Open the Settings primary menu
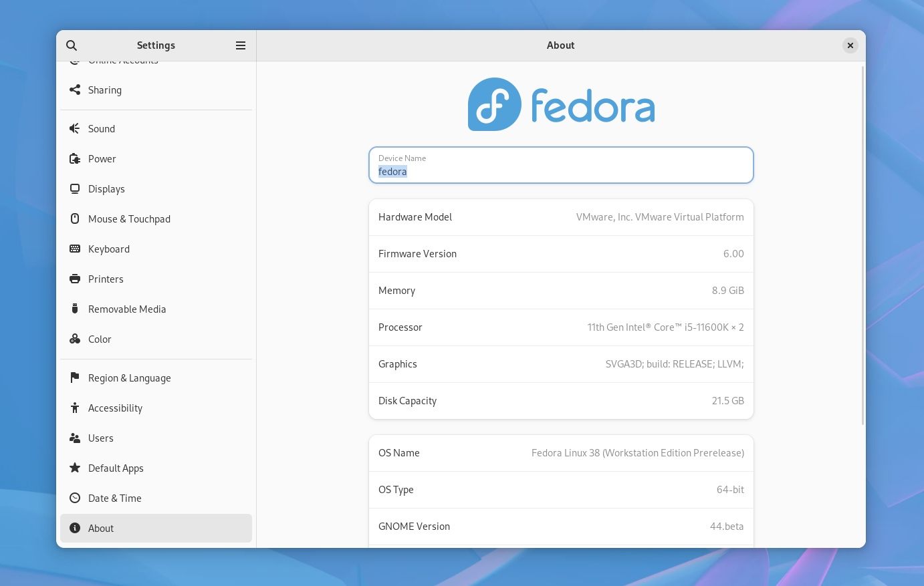The image size is (924, 586). coord(240,45)
